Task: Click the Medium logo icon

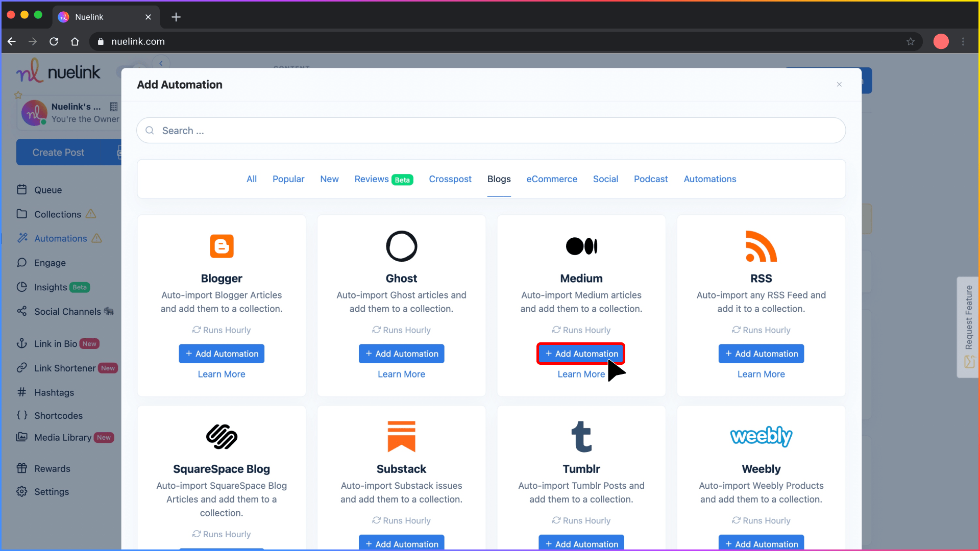Action: click(x=581, y=246)
